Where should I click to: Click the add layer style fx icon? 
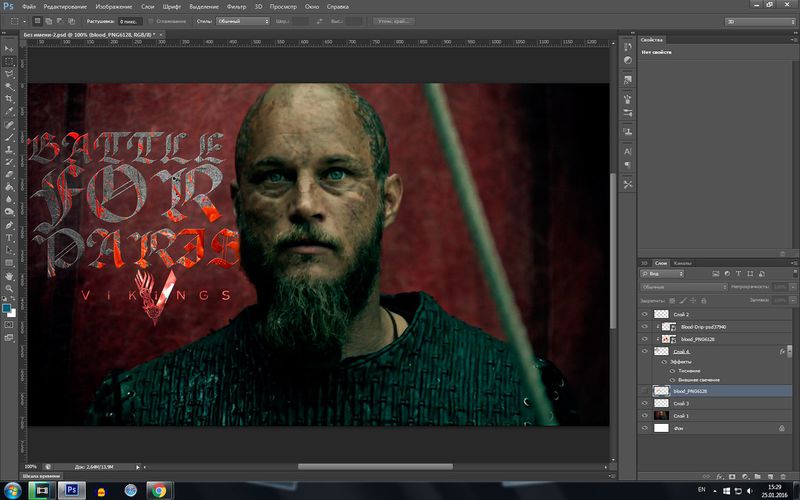(720, 476)
